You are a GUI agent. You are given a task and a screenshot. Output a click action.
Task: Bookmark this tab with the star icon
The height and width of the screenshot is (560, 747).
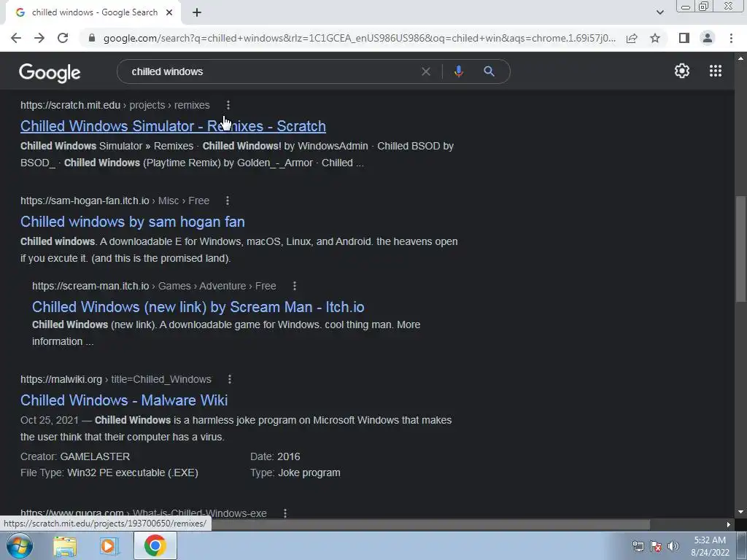(655, 38)
